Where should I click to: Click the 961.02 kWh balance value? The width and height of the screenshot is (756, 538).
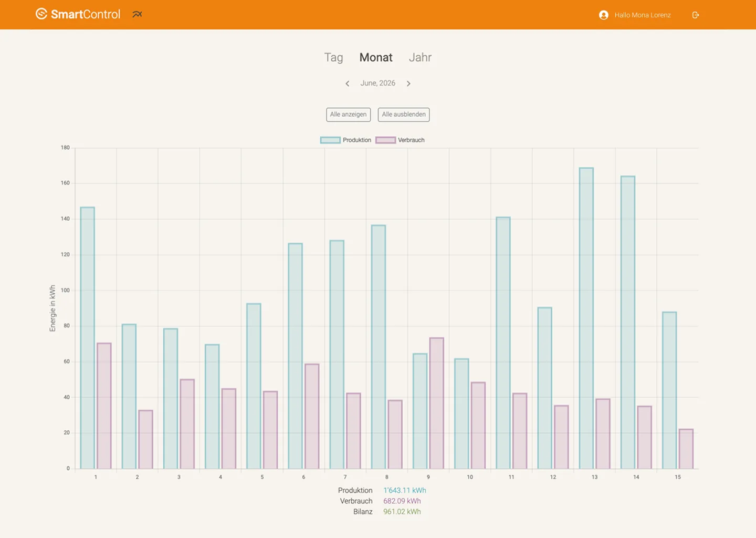click(402, 512)
